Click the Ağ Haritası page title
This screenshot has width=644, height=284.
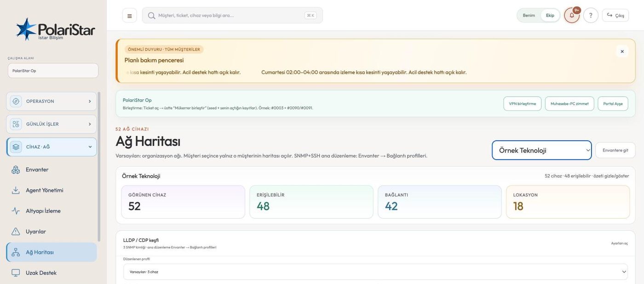[148, 142]
